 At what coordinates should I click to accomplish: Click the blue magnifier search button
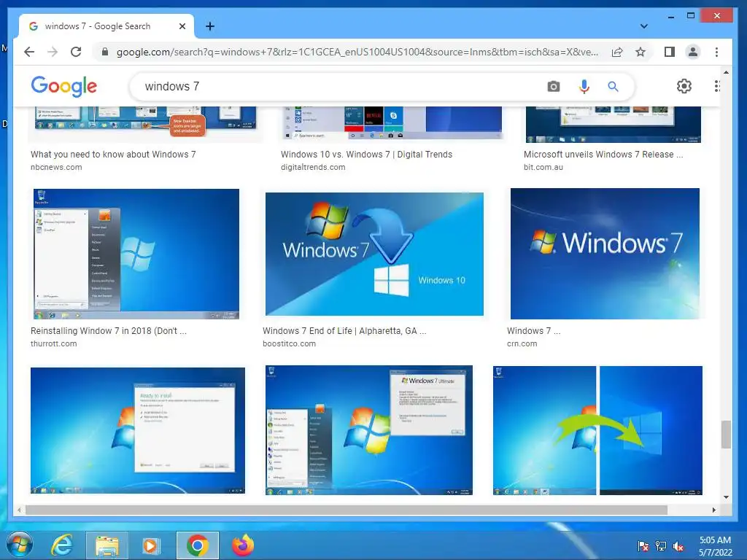[613, 86]
